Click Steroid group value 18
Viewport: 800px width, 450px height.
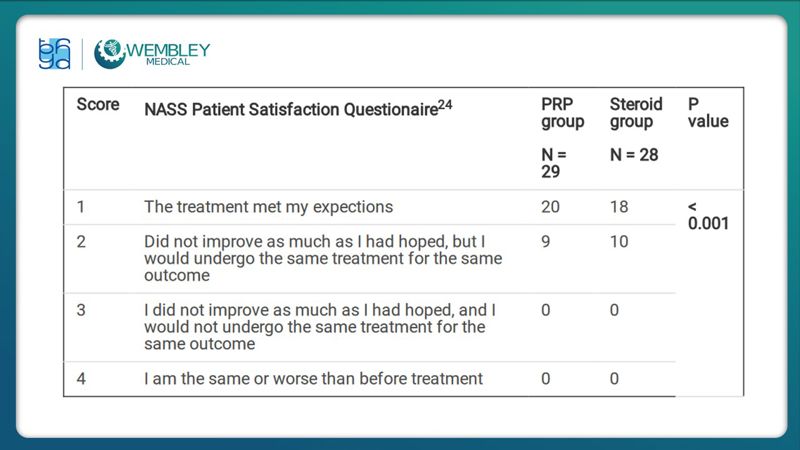619,207
